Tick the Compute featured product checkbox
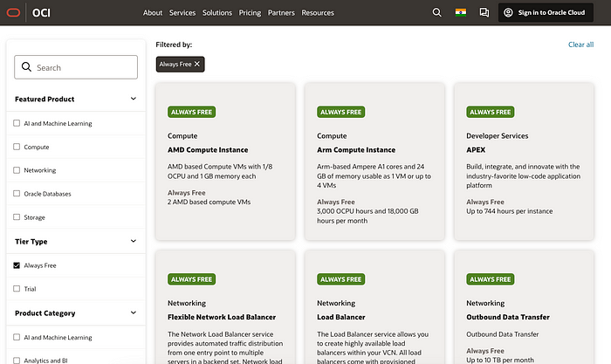 tap(17, 148)
